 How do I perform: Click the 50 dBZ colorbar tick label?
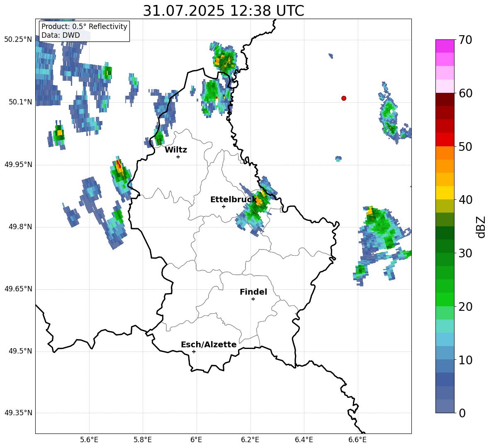465,147
